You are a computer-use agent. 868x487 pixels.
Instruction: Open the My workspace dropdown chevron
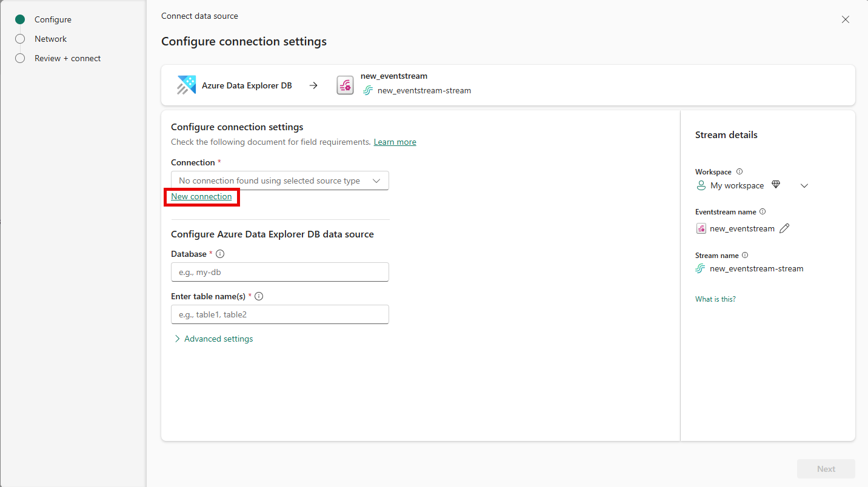(804, 185)
